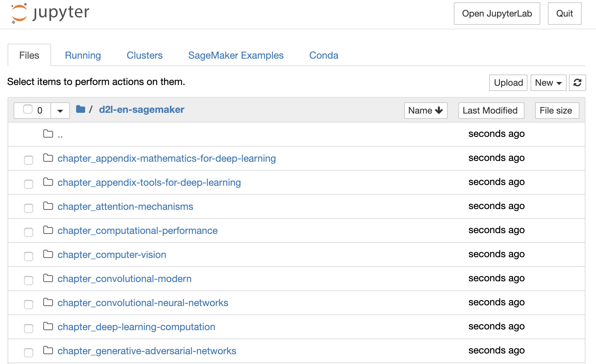Click the Jupyter logo icon

coord(20,14)
